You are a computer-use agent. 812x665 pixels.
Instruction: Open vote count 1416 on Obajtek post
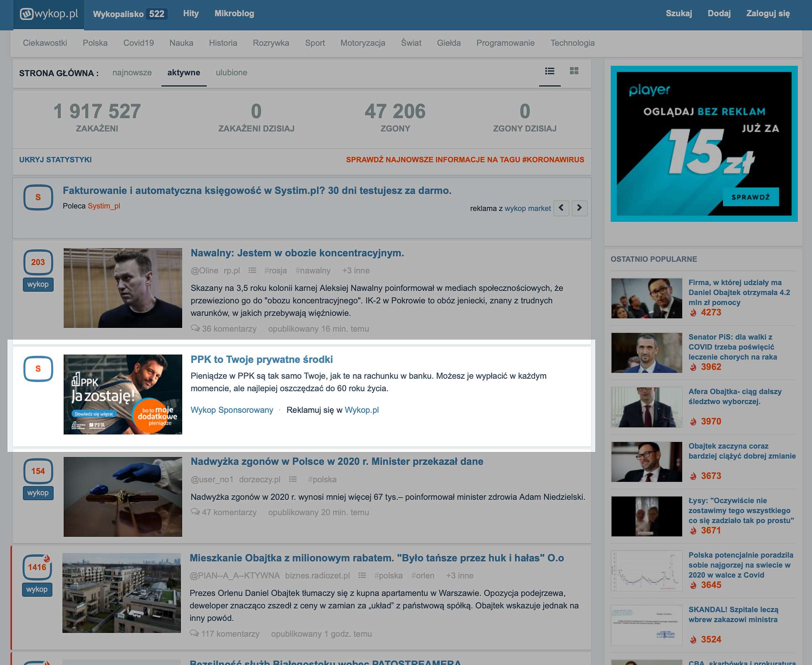[x=37, y=567]
